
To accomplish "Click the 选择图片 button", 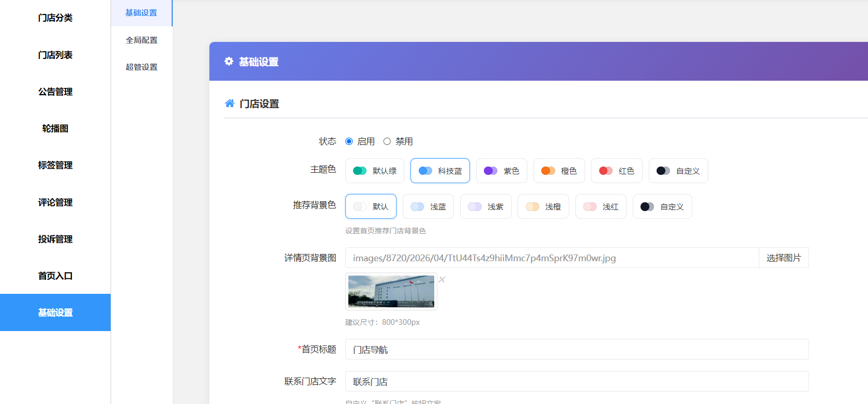I will pos(783,258).
